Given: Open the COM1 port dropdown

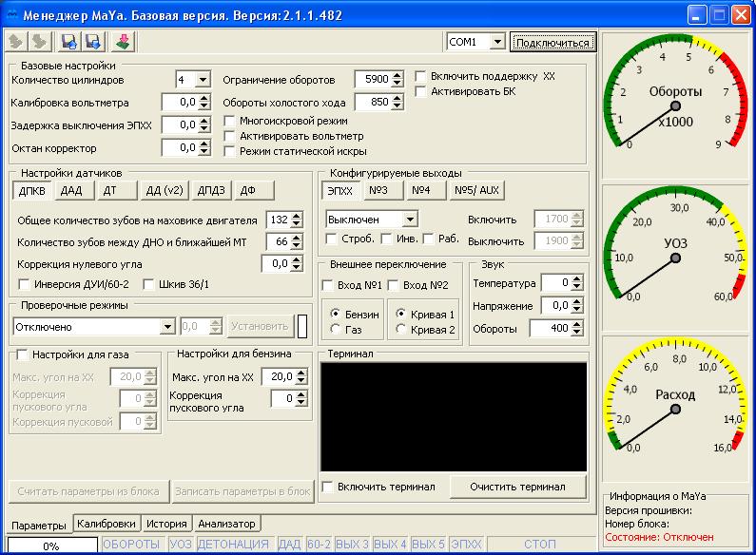Looking at the screenshot, I should coord(496,42).
